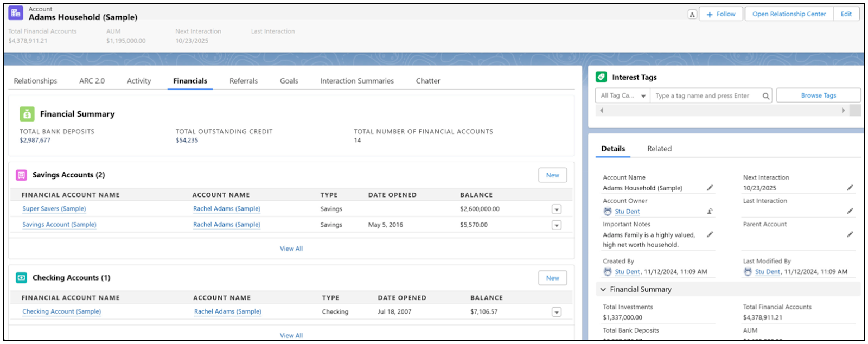Click the Edit button in header
Image resolution: width=868 pixels, height=344 pixels.
(x=846, y=14)
